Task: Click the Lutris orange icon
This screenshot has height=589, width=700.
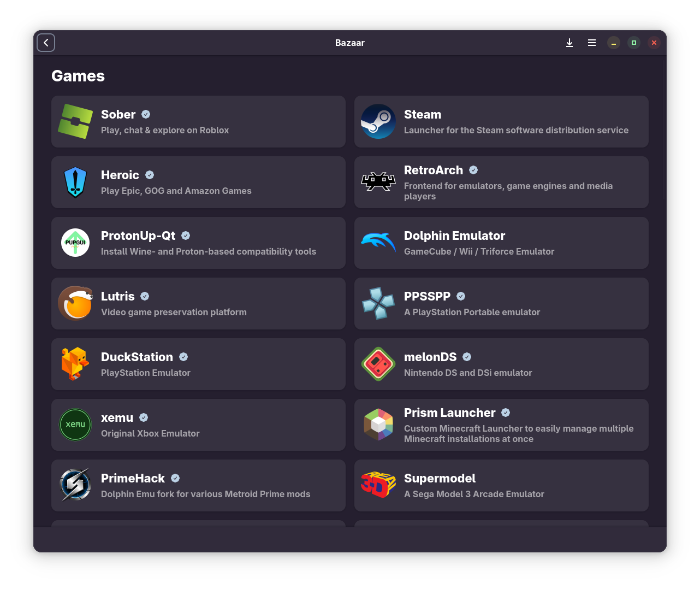Action: click(x=75, y=303)
